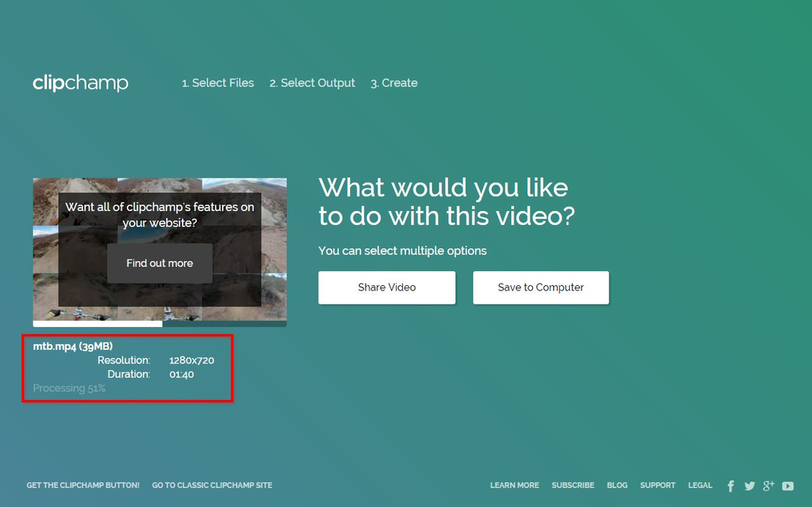Open the Support link
Screen dimensions: 812x507
pos(657,485)
